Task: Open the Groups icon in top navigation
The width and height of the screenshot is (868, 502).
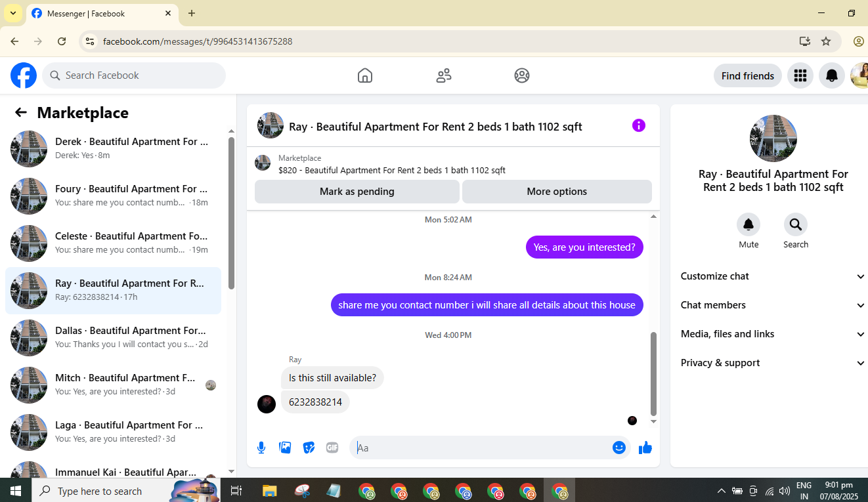Action: coord(522,75)
